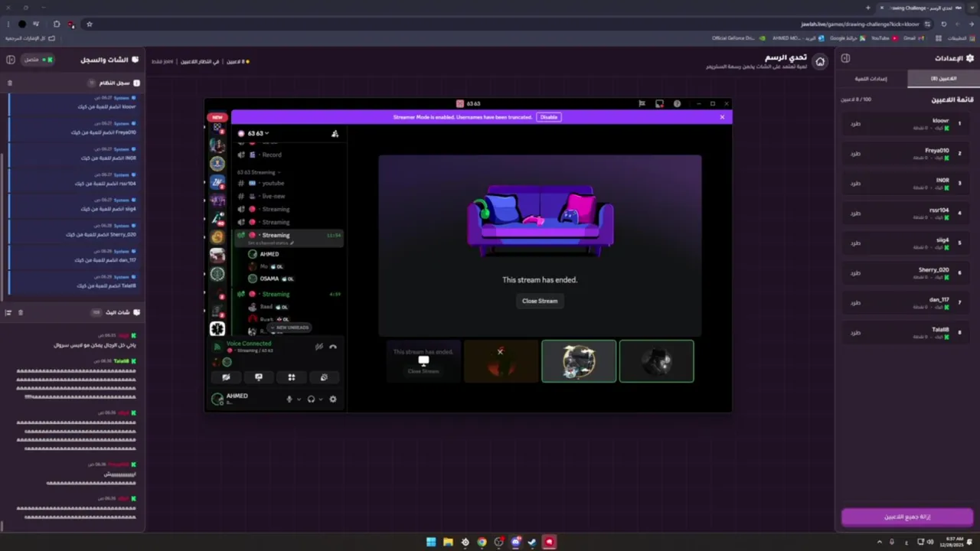Turn on camera in the Discord voice panel
Viewport: 980px width, 551px height.
226,377
